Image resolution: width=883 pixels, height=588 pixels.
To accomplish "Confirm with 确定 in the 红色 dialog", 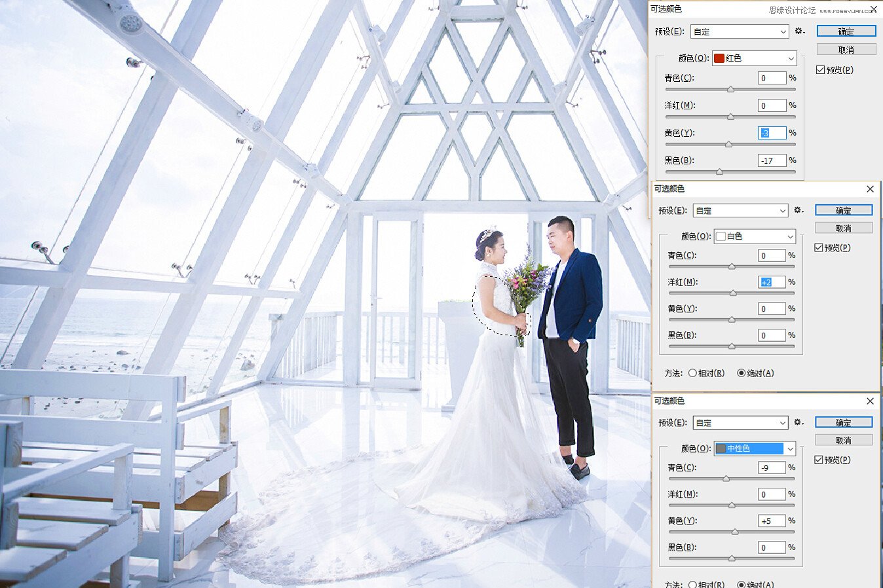I will click(x=846, y=31).
